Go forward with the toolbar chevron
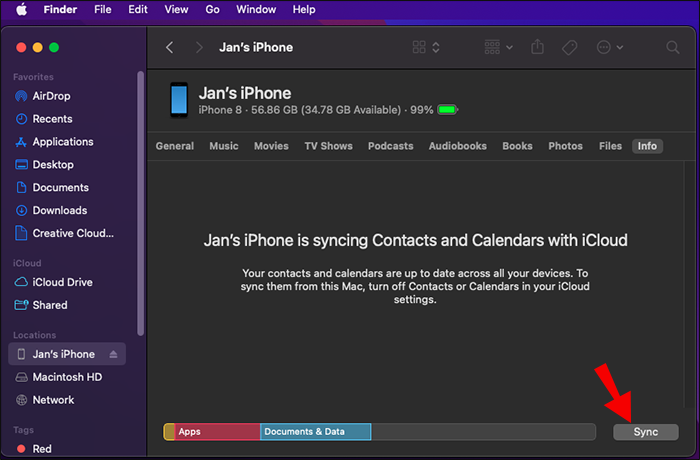The width and height of the screenshot is (700, 460). (x=199, y=47)
